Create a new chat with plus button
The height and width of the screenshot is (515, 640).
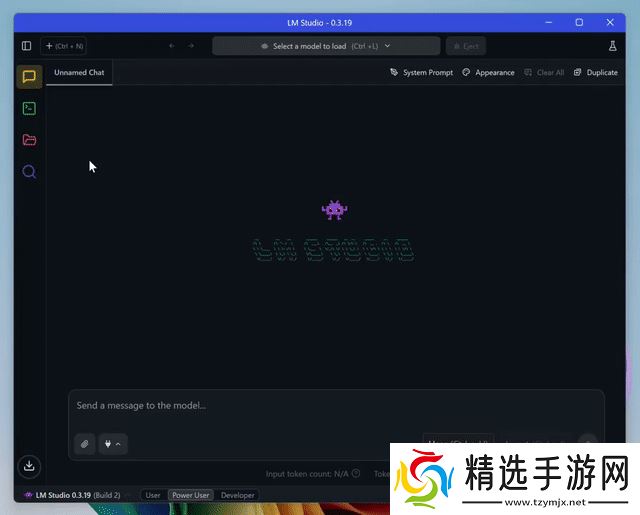(64, 46)
